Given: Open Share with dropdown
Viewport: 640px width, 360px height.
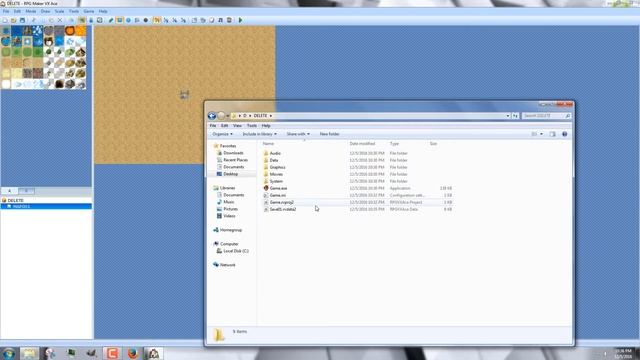Looking at the screenshot, I should tap(298, 134).
